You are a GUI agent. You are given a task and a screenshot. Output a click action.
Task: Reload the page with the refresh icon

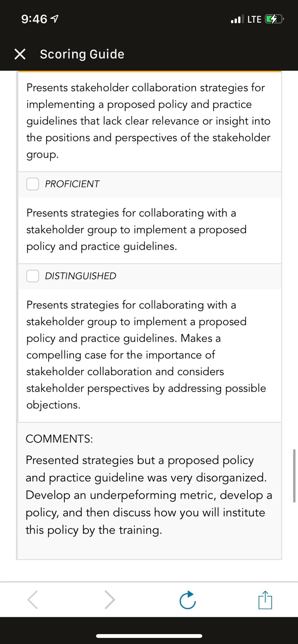point(188,600)
